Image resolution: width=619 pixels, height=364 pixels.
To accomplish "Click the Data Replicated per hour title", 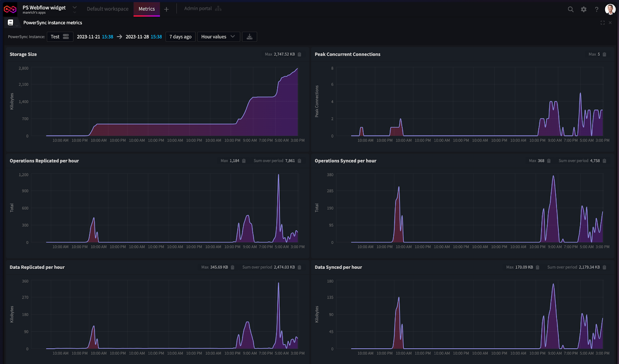I will pos(37,267).
